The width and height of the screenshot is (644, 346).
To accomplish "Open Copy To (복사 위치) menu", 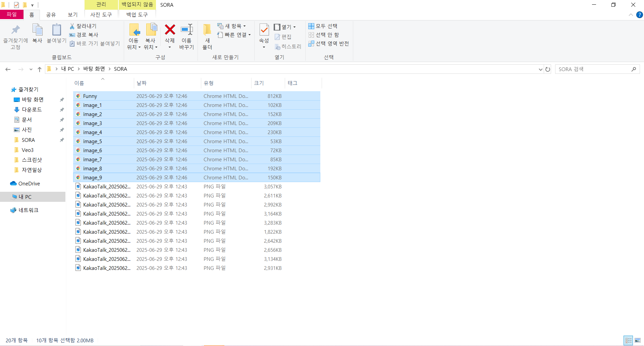I will point(151,37).
